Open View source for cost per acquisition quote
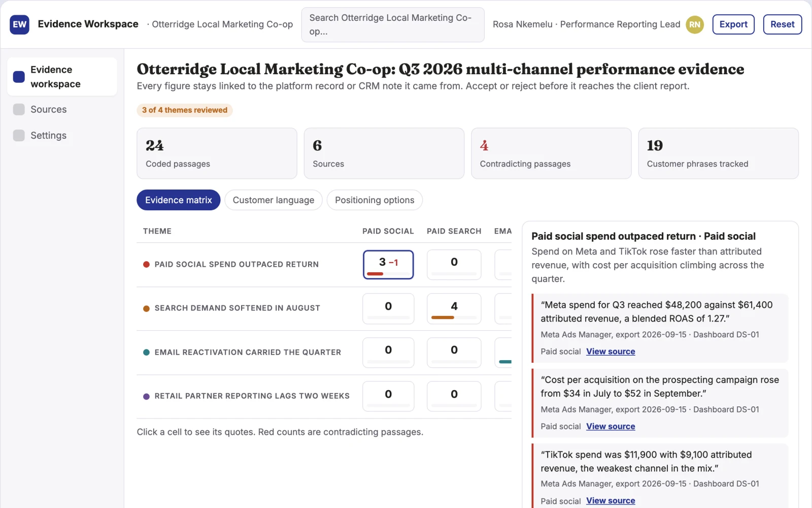The width and height of the screenshot is (812, 508). click(x=611, y=426)
